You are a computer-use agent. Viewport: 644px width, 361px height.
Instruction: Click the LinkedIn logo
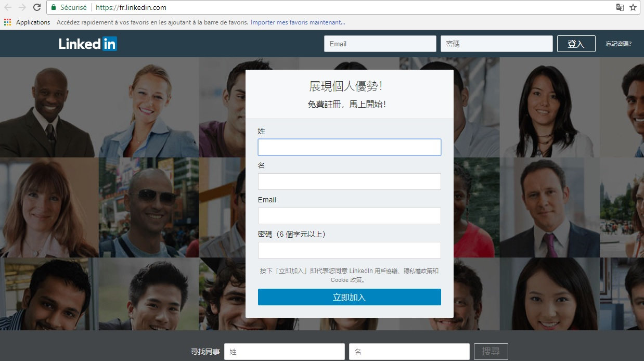(x=88, y=44)
